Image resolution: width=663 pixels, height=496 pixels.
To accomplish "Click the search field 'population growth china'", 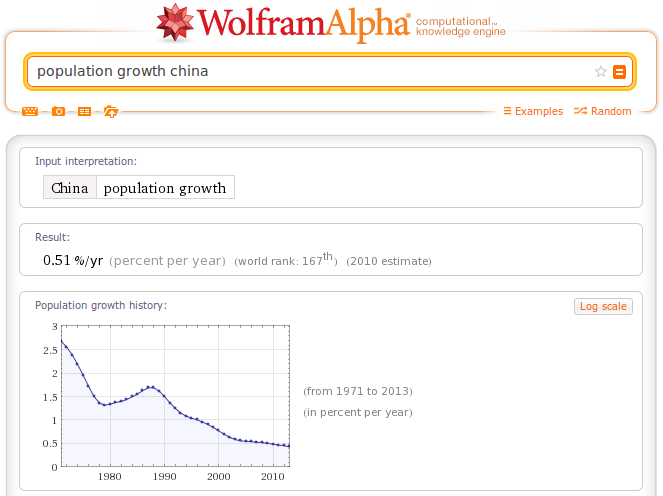I will [x=309, y=71].
